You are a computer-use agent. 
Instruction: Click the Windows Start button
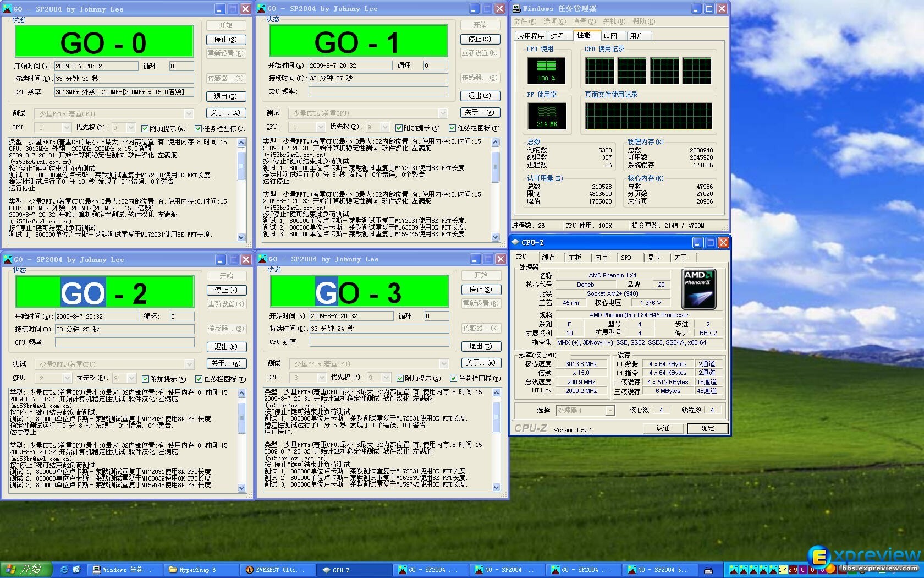coord(25,570)
